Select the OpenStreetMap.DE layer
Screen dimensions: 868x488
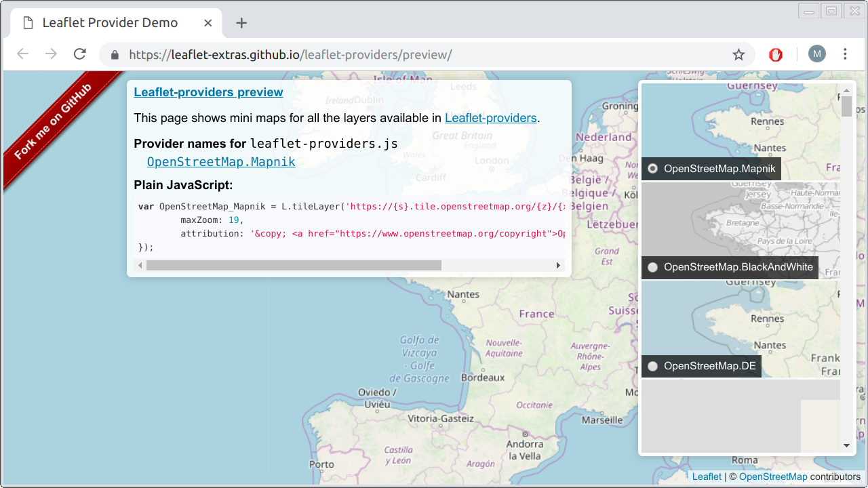[x=652, y=366]
